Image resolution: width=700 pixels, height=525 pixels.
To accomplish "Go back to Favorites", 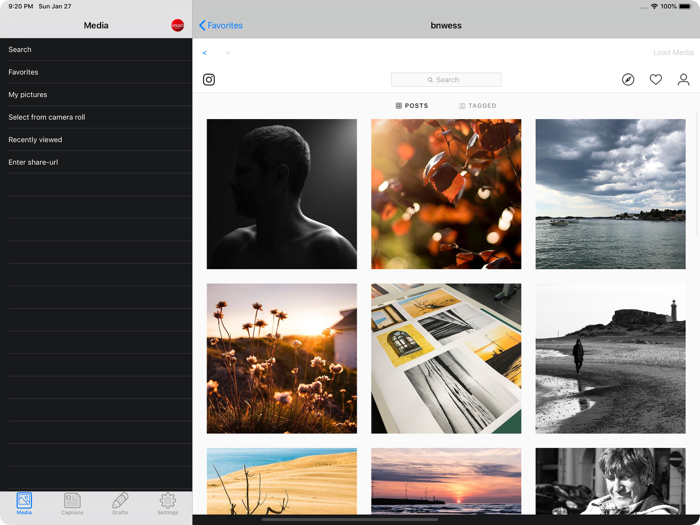I will (x=221, y=25).
